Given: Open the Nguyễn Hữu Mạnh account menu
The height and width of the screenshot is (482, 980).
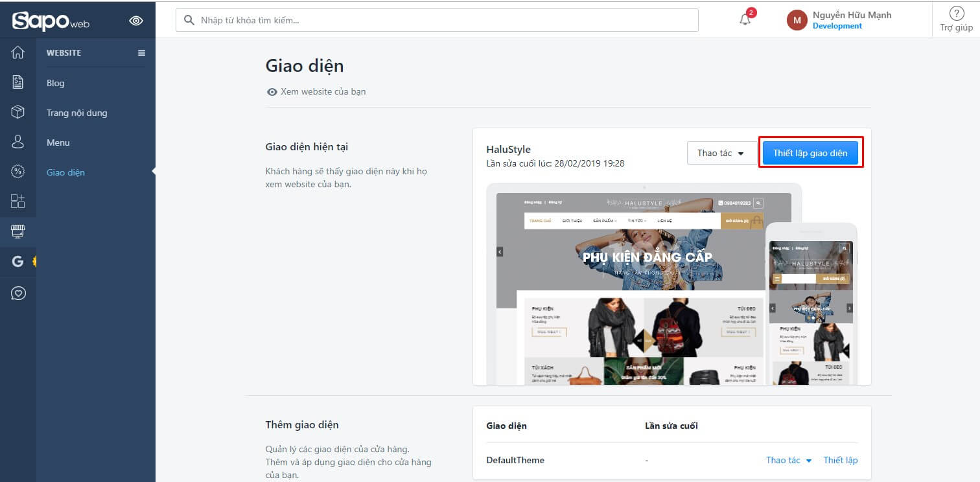Looking at the screenshot, I should point(839,20).
